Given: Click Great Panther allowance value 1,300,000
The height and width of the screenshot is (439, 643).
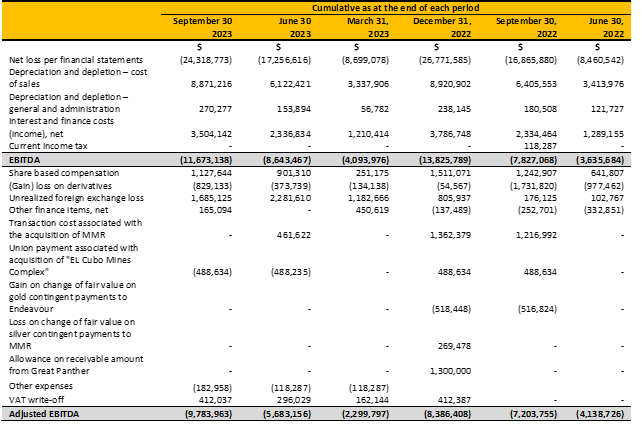Looking at the screenshot, I should tap(451, 371).
